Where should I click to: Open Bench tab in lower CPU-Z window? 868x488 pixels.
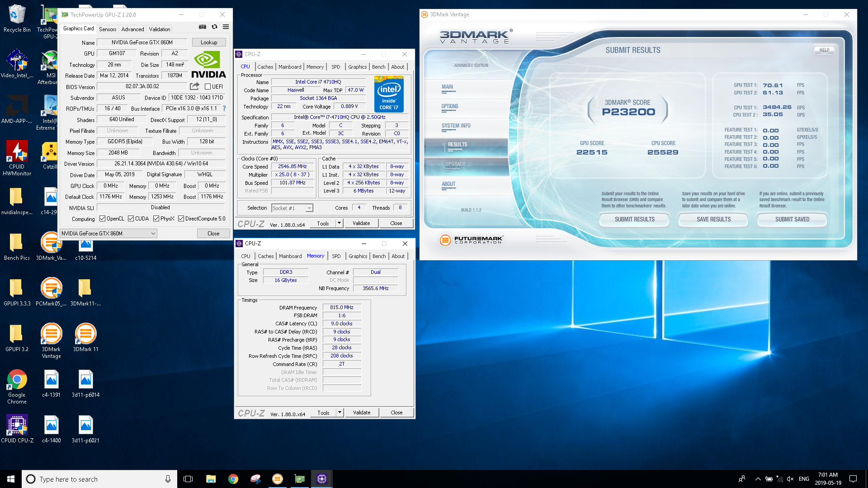(x=379, y=256)
